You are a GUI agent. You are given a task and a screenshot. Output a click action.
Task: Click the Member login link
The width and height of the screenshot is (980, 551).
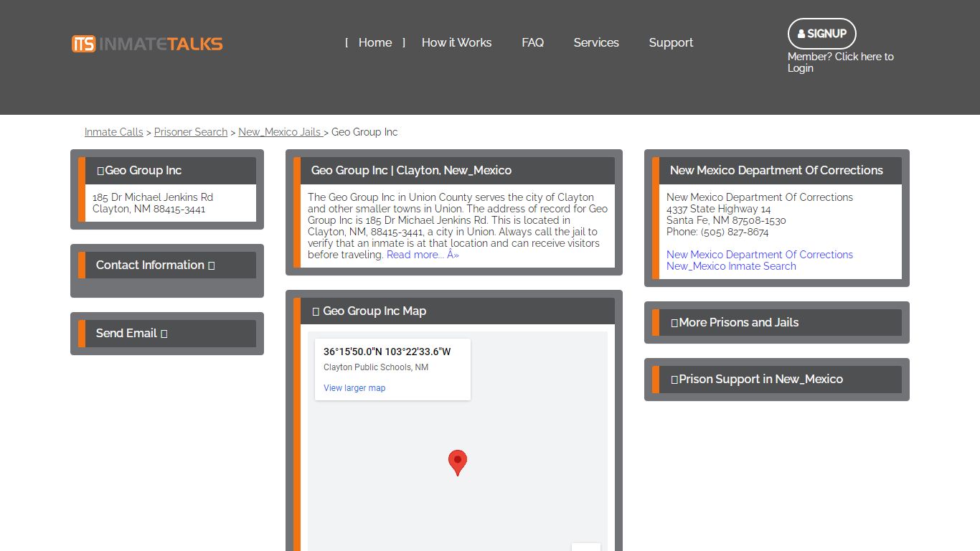[x=840, y=62]
